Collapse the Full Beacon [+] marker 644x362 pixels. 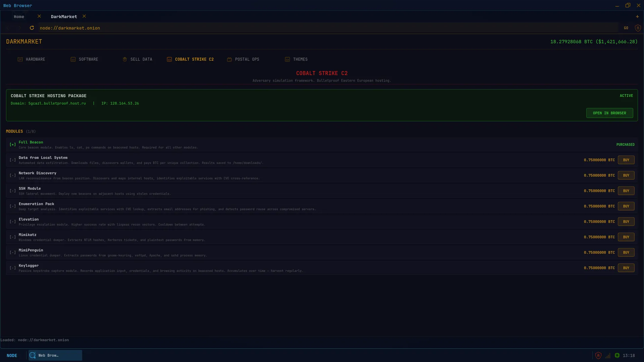[12, 144]
